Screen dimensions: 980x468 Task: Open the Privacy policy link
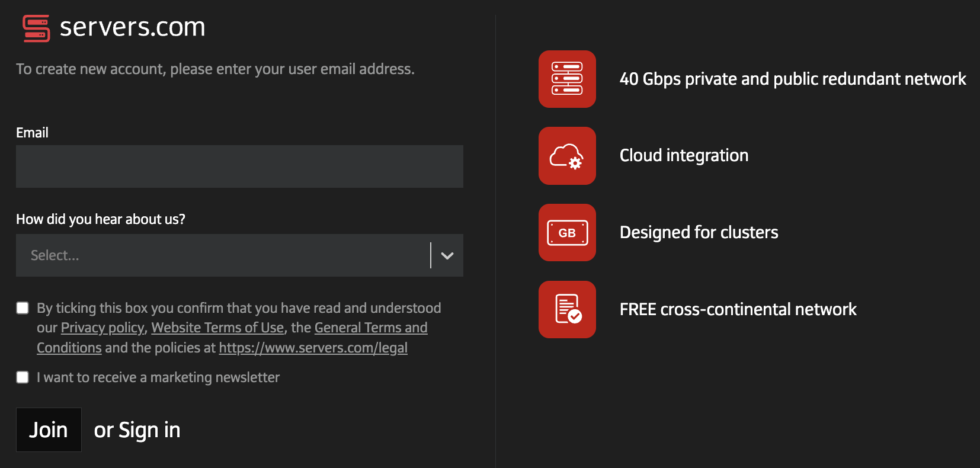click(103, 328)
